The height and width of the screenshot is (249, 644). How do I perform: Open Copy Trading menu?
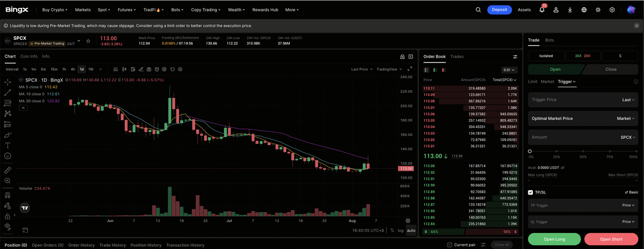(x=206, y=10)
